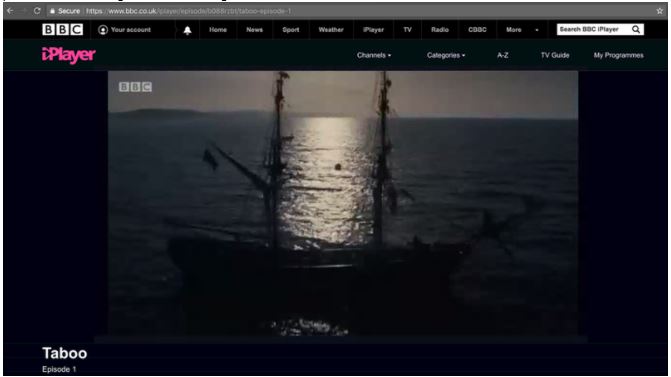Image resolution: width=671 pixels, height=377 pixels.
Task: Click the search magnifier icon
Action: coord(636,30)
